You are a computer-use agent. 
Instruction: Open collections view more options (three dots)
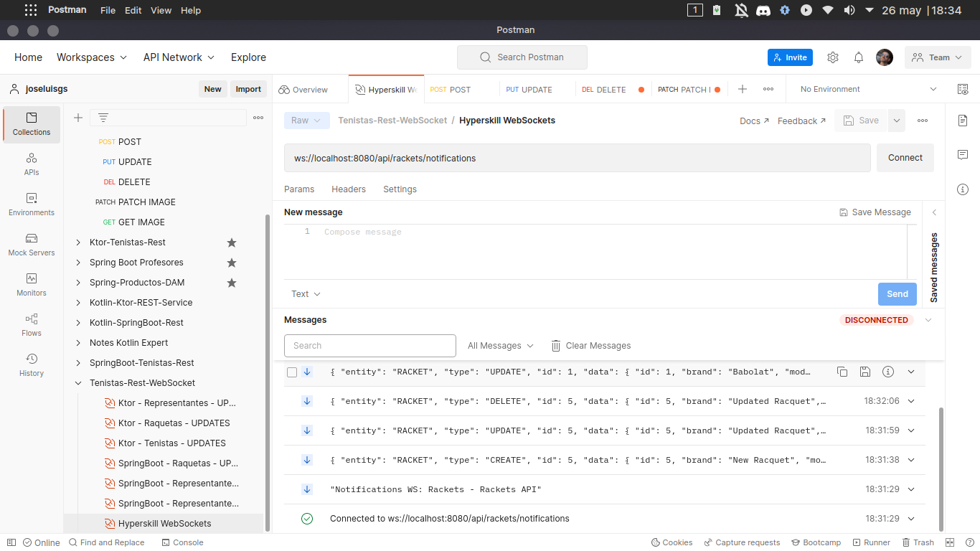[258, 118]
